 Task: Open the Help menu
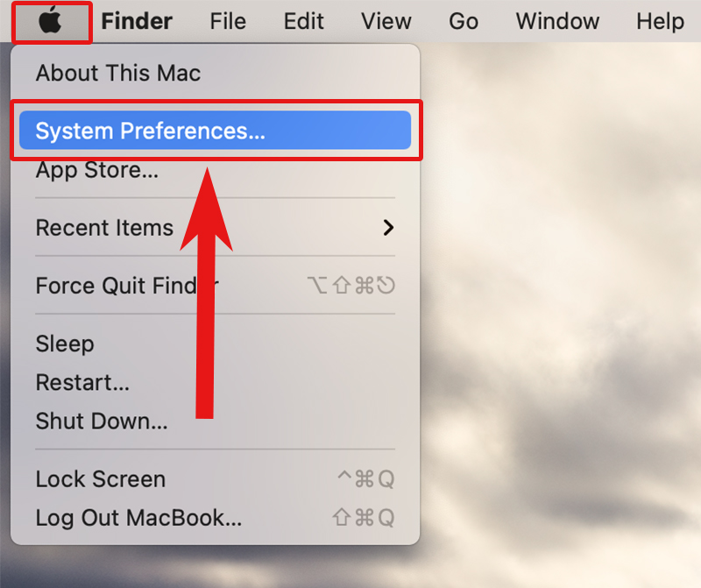pos(660,21)
